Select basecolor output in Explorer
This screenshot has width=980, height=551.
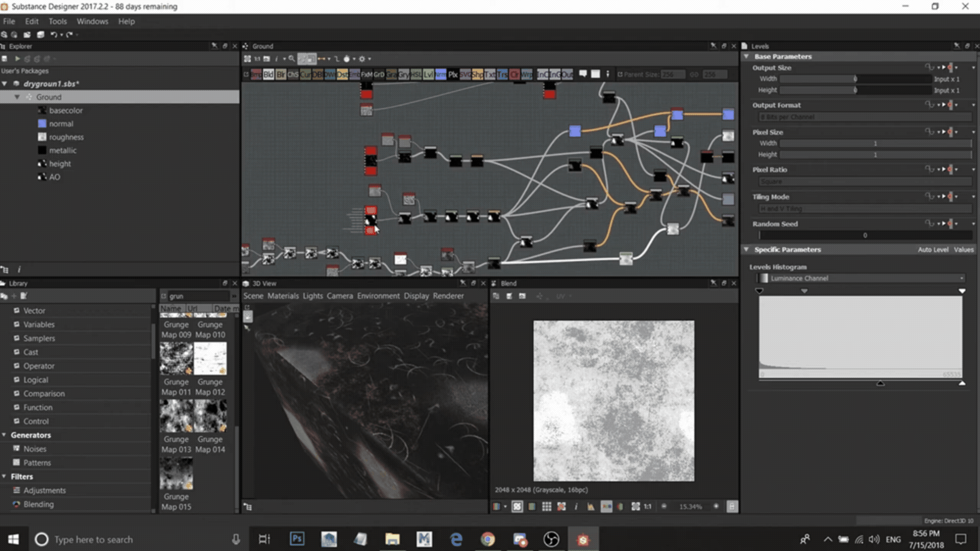coord(66,110)
